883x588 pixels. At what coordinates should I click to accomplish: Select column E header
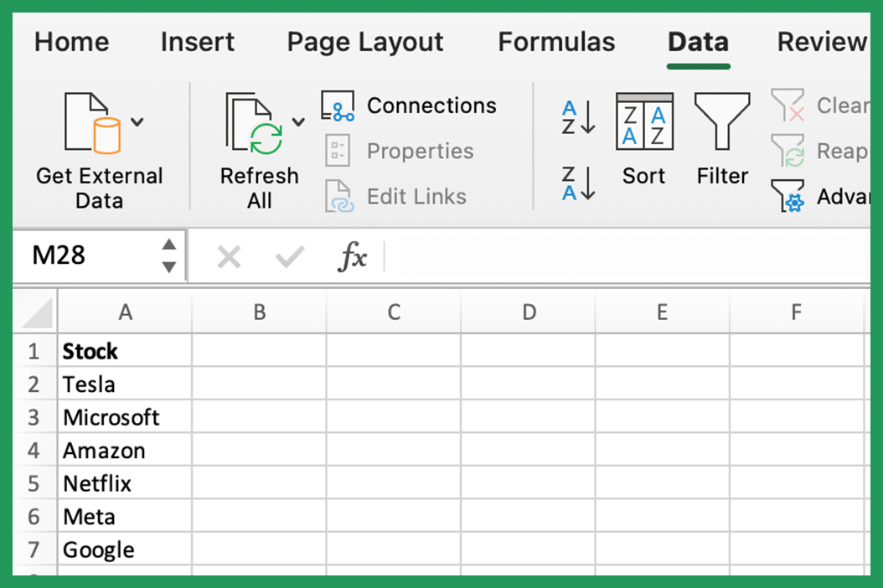[662, 312]
